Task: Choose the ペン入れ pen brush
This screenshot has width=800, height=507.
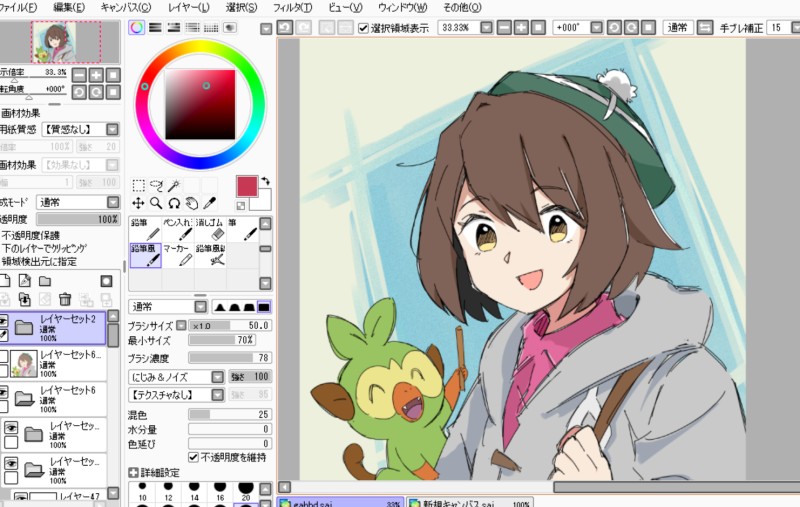Action: pos(178,230)
